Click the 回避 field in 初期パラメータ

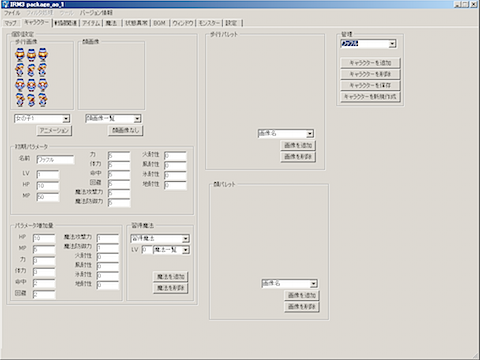(119, 184)
